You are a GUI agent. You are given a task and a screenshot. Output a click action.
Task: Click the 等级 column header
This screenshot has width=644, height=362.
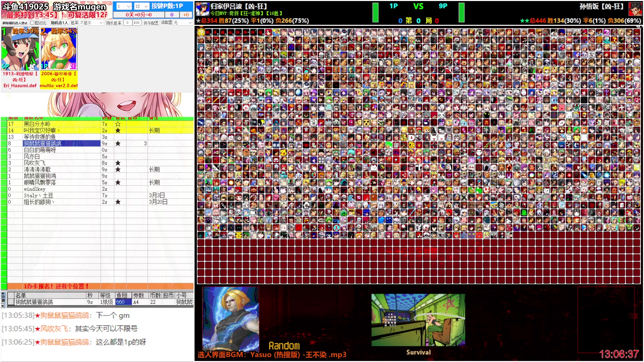pyautogui.click(x=107, y=295)
